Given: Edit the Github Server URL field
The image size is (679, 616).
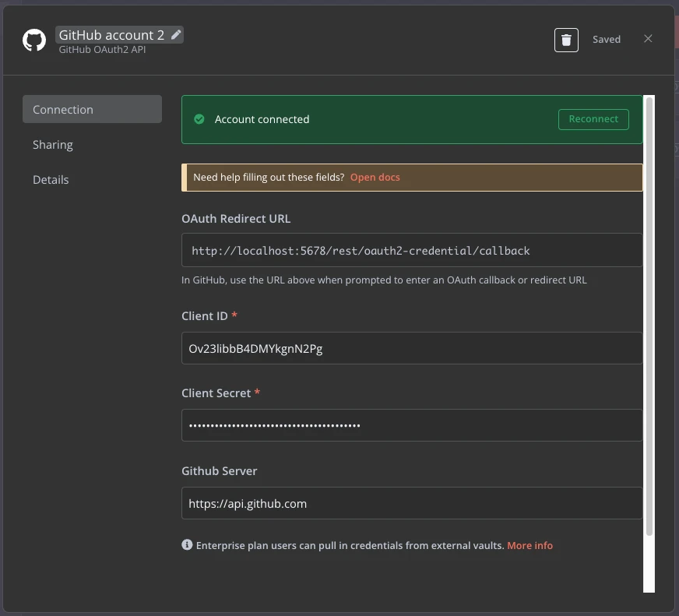Looking at the screenshot, I should 412,503.
